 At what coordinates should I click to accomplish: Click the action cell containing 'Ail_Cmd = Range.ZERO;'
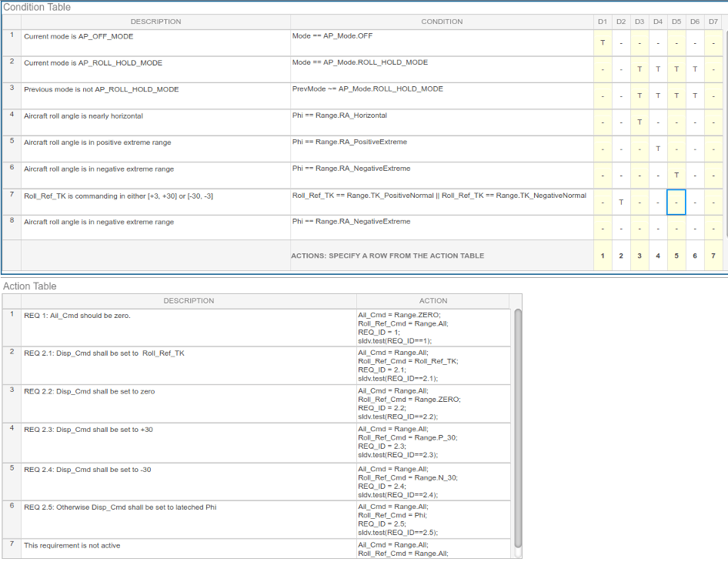[x=433, y=327]
